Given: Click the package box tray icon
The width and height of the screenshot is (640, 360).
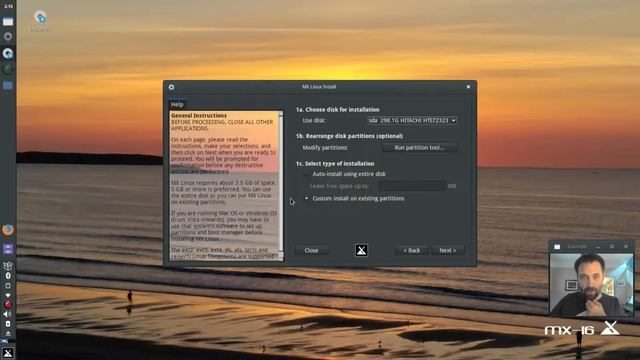Looking at the screenshot, I should [x=8, y=266].
